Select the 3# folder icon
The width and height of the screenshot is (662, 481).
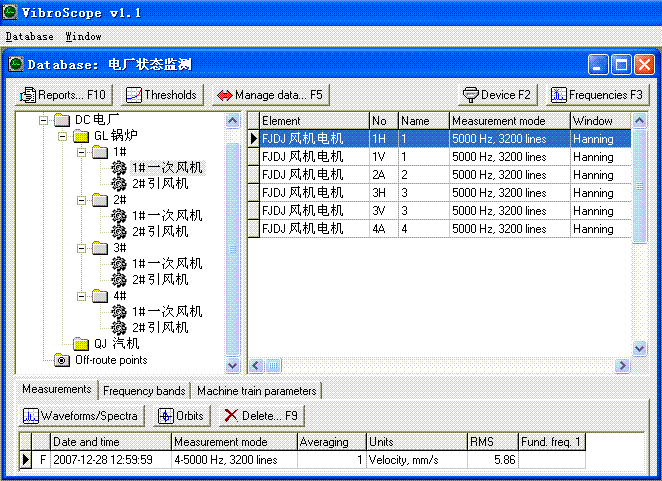[100, 248]
